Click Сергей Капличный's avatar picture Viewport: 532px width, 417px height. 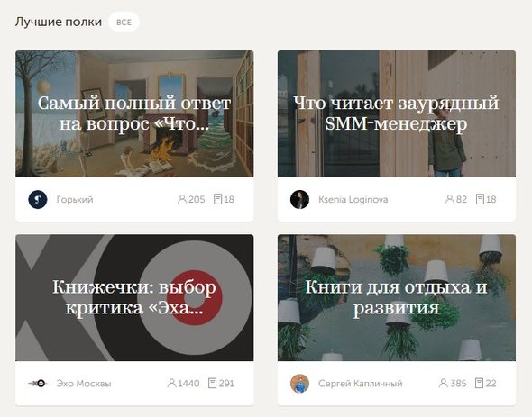[x=299, y=384]
